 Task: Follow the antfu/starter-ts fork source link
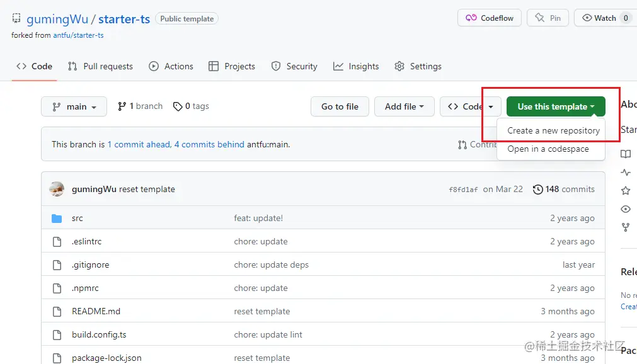point(78,35)
